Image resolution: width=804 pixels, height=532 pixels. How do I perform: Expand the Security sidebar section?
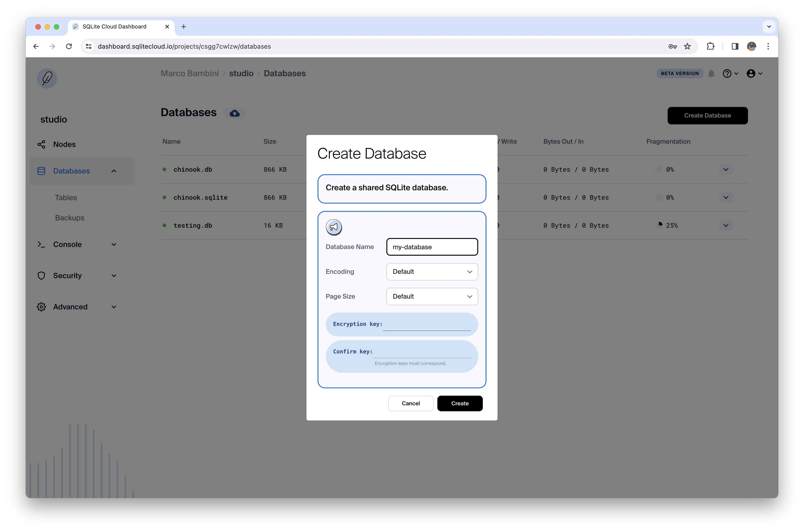pos(114,275)
